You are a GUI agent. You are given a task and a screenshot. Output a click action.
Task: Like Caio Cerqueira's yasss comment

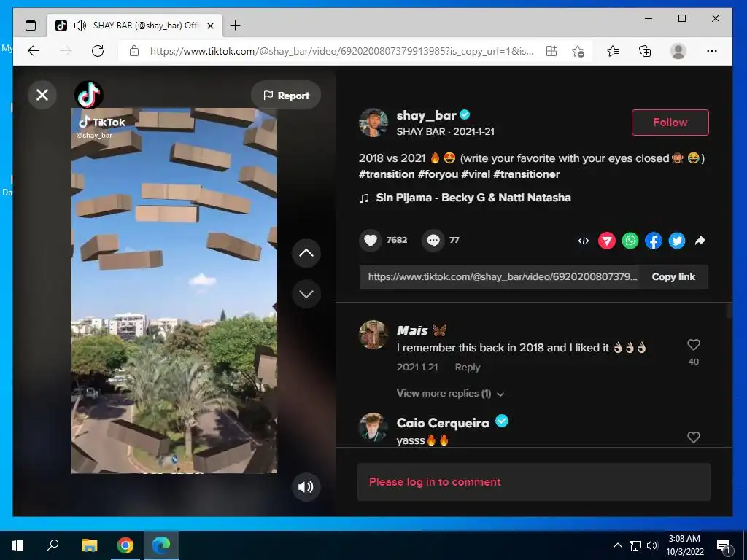pos(694,437)
